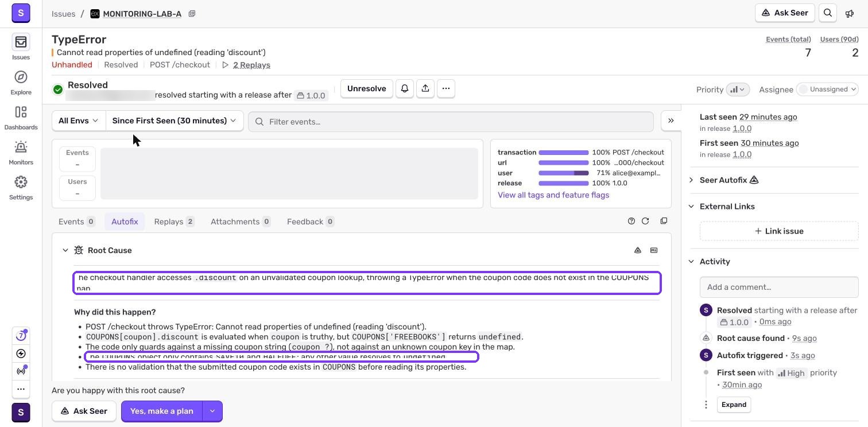Copy root cause as markdown icon
Viewport: 868px width, 427px height.
click(x=654, y=250)
